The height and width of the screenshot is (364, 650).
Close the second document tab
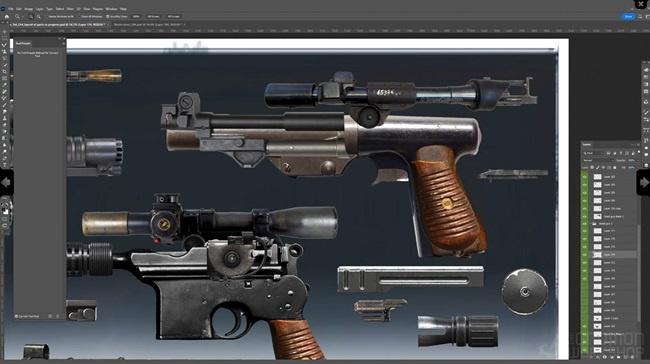184,25
